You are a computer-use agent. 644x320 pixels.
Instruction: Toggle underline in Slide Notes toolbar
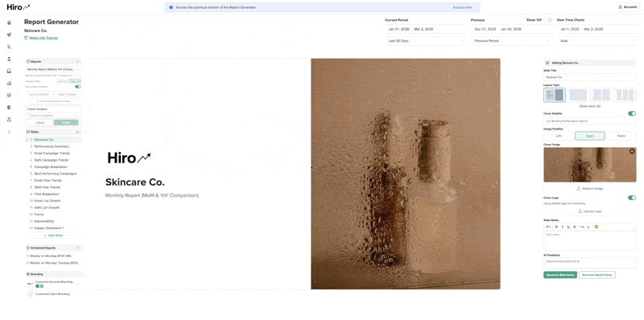568,227
